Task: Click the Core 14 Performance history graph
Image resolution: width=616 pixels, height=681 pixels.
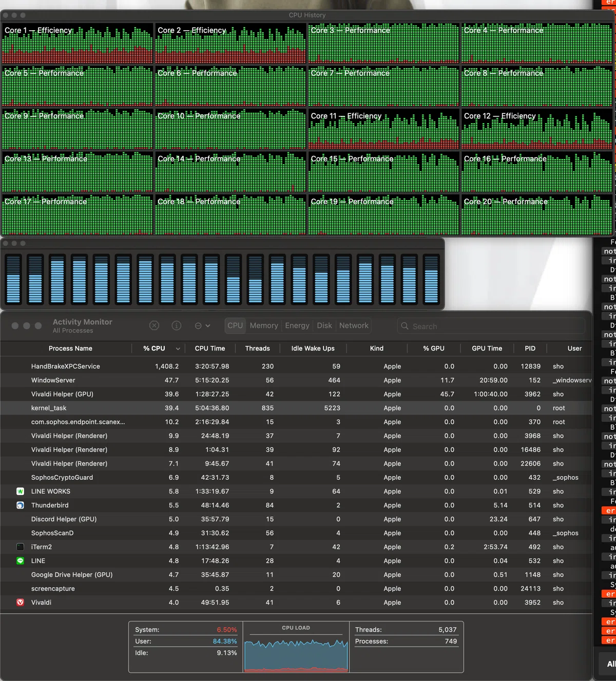Action: click(230, 171)
